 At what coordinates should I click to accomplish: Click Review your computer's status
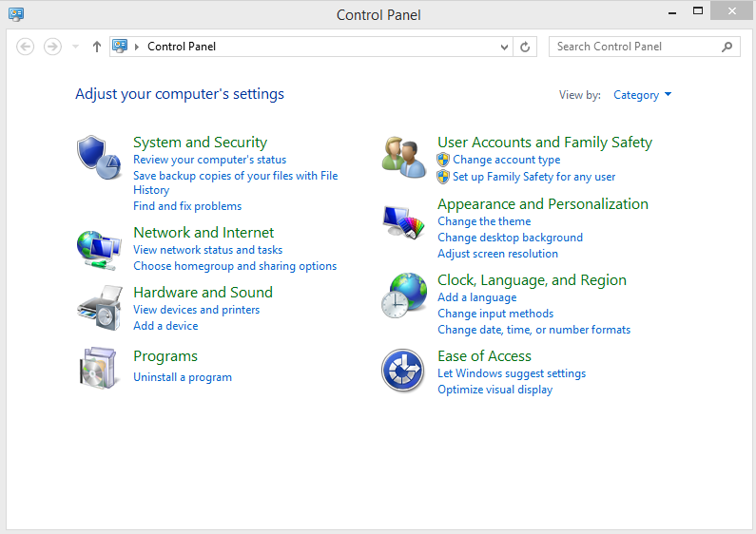pyautogui.click(x=210, y=160)
